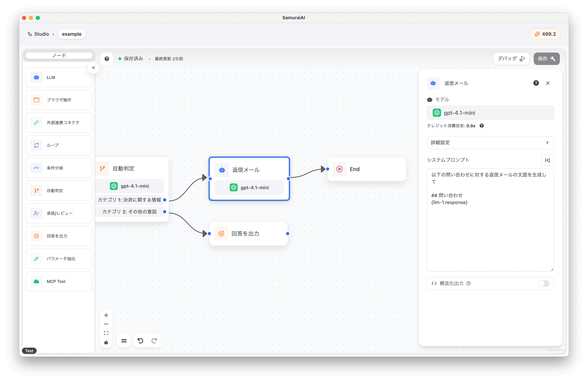588x382 pixels.
Task: Toggle the canvas lock icon
Action: [x=106, y=342]
